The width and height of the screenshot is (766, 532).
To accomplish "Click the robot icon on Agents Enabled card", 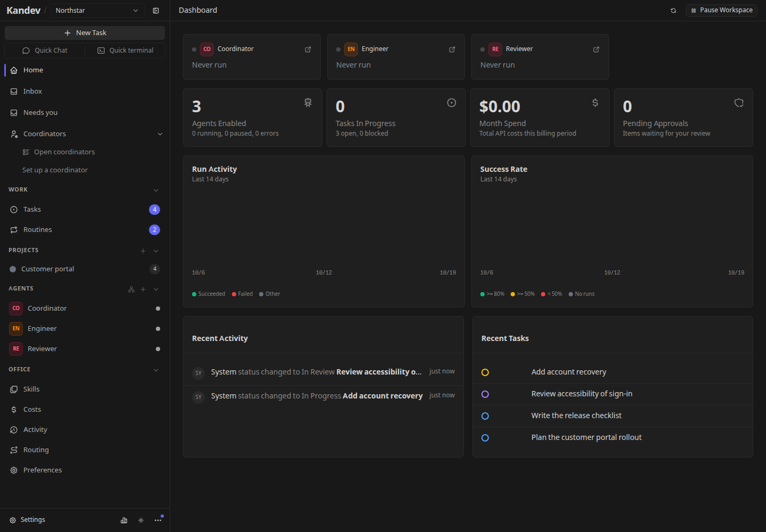I will click(308, 103).
